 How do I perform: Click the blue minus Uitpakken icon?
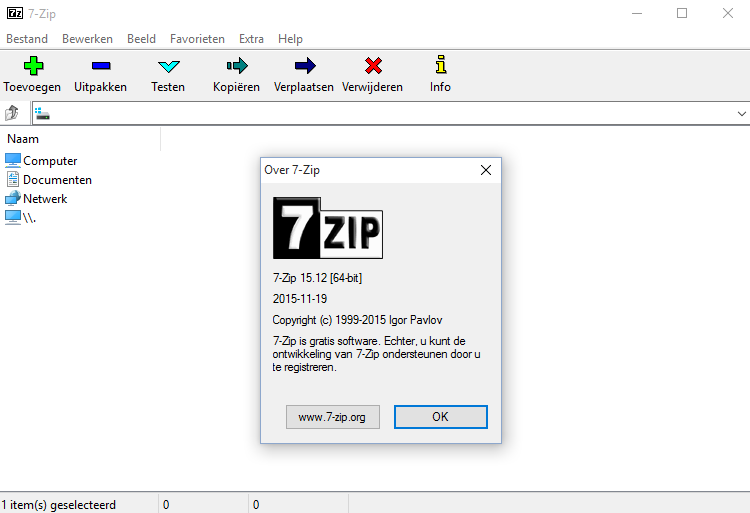pos(100,67)
